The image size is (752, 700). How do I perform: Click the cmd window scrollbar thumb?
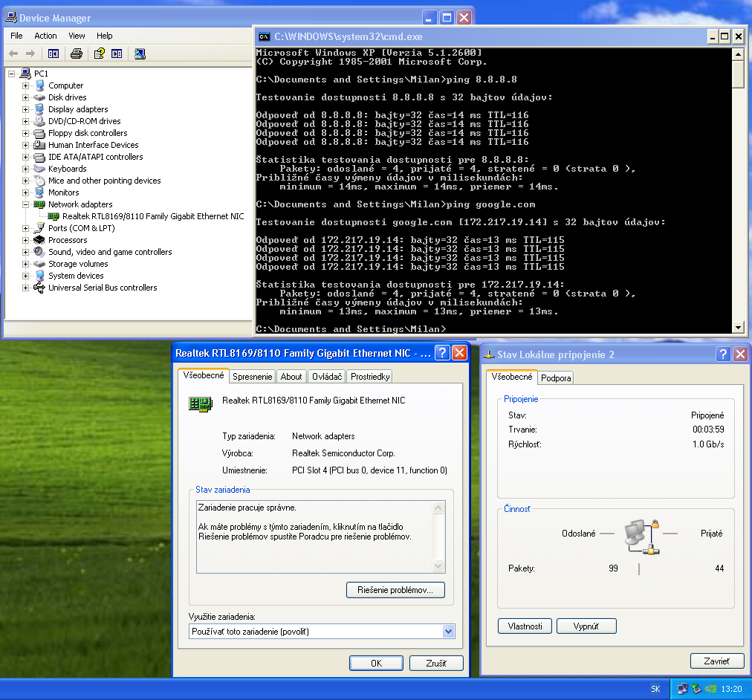click(738, 74)
